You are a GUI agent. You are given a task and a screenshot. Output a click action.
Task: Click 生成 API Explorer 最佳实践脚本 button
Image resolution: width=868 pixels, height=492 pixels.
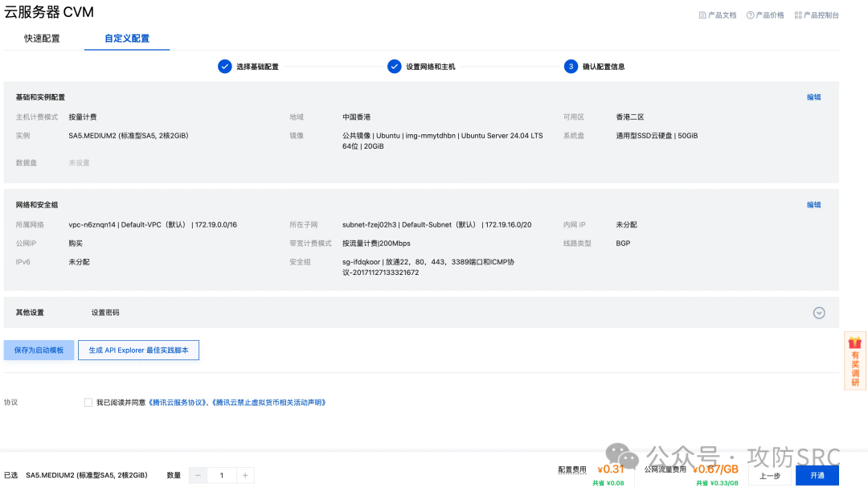click(x=138, y=351)
